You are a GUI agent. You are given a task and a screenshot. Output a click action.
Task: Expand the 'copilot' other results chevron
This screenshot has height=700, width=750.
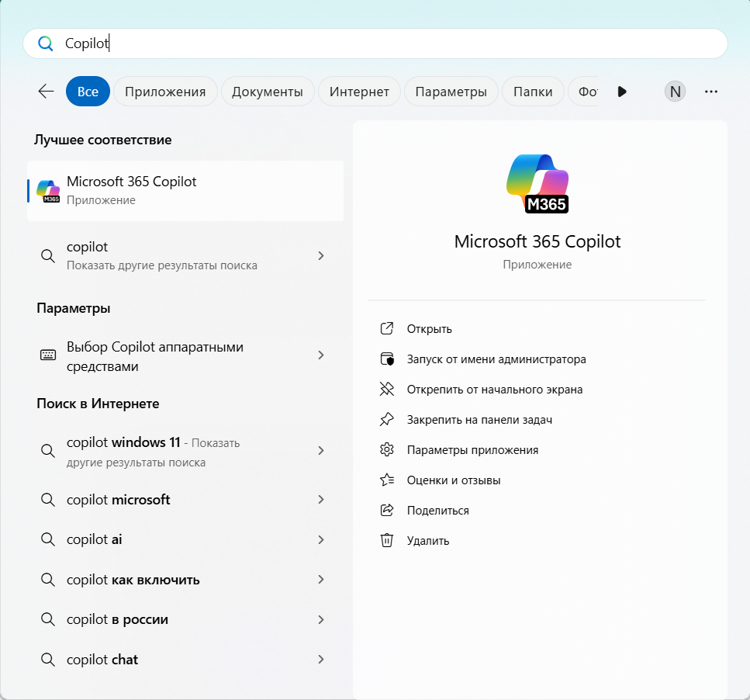click(x=321, y=256)
